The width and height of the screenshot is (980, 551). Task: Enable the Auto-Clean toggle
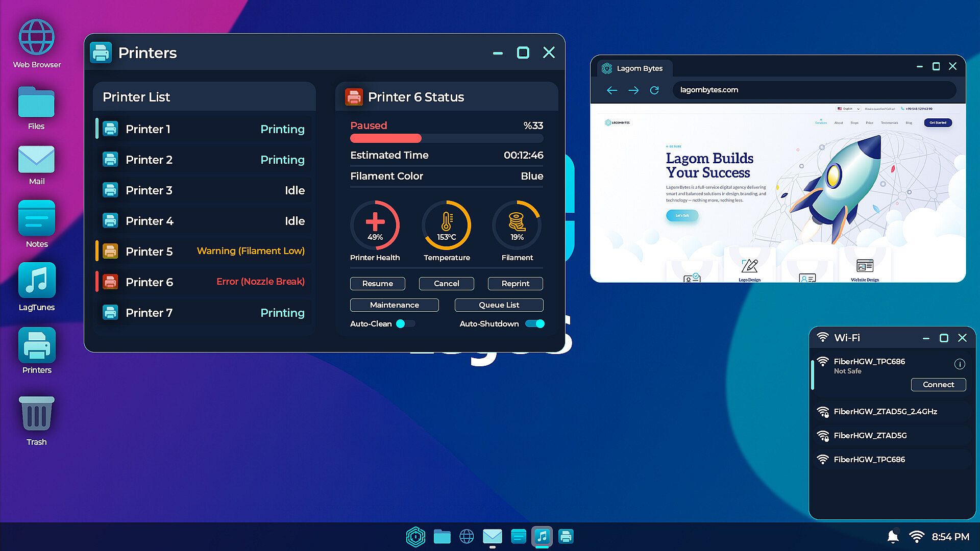(406, 323)
